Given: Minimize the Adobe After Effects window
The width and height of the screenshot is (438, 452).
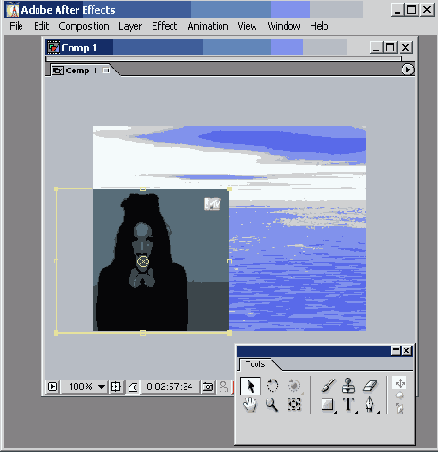Looking at the screenshot, I should tap(397, 10).
